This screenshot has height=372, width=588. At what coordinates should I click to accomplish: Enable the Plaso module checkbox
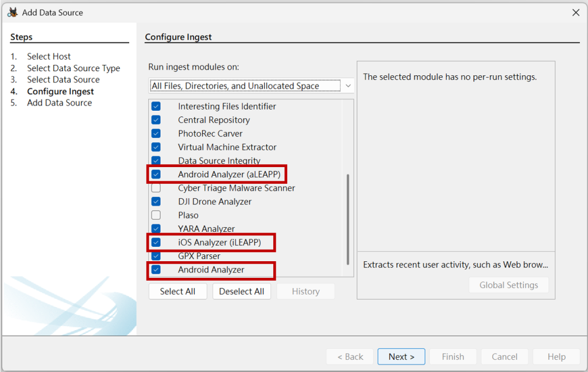(156, 215)
